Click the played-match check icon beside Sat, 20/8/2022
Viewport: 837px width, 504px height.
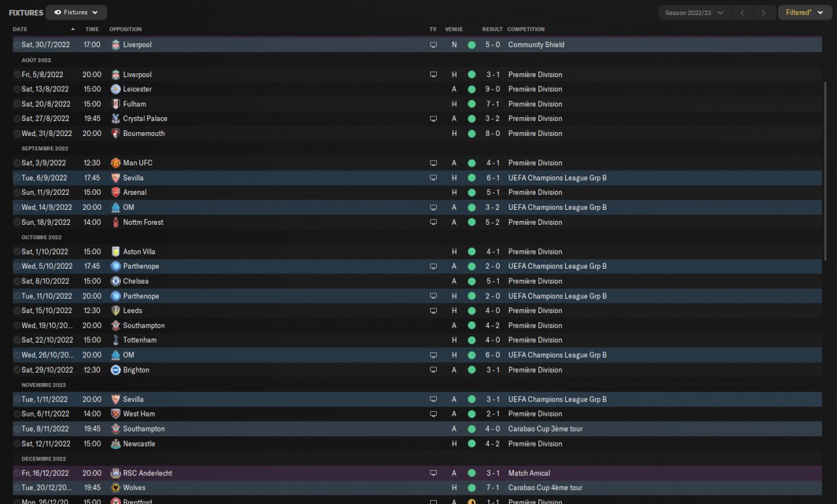point(17,104)
